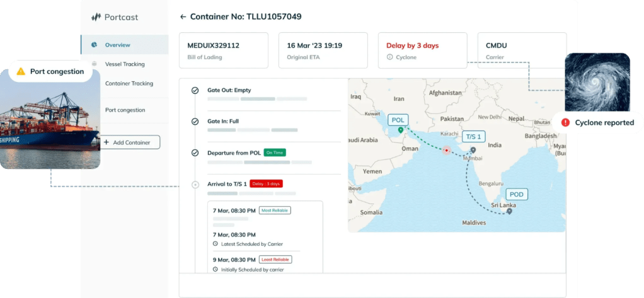This screenshot has height=298, width=644.
Task: Click the Portcast logo icon
Action: (x=96, y=17)
